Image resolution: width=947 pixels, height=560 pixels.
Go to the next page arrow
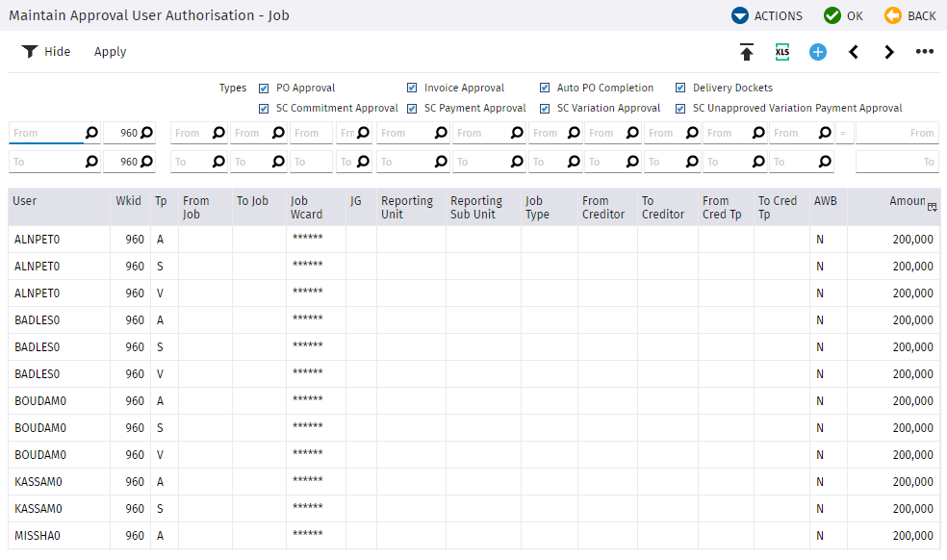tap(889, 52)
